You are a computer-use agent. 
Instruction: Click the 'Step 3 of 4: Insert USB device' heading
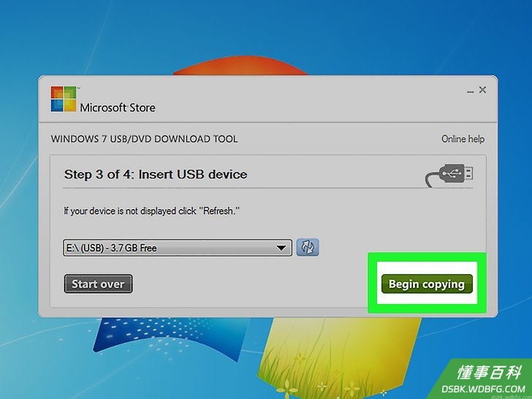click(x=156, y=175)
